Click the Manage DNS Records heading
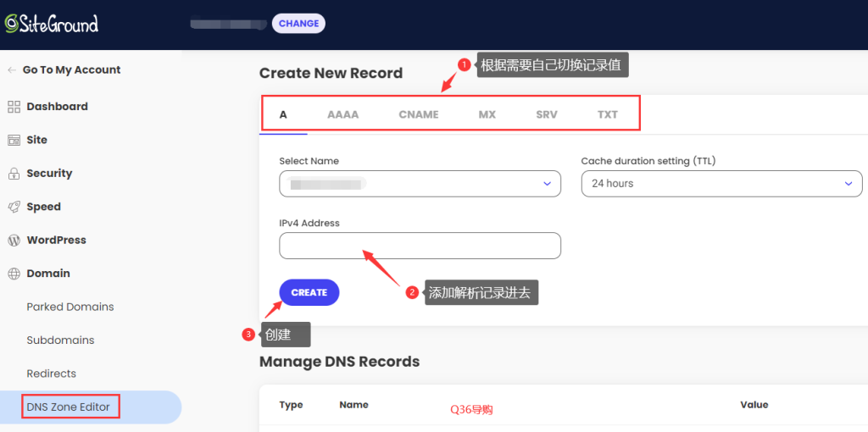Image resolution: width=868 pixels, height=432 pixels. click(x=339, y=362)
